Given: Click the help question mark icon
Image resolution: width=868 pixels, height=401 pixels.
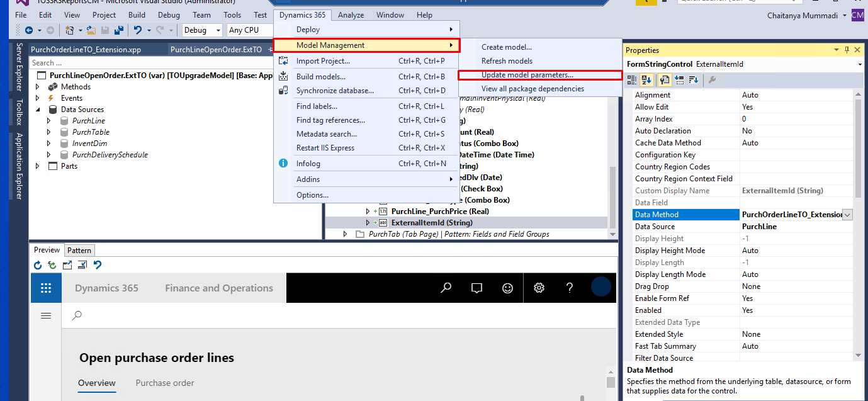Looking at the screenshot, I should (570, 288).
